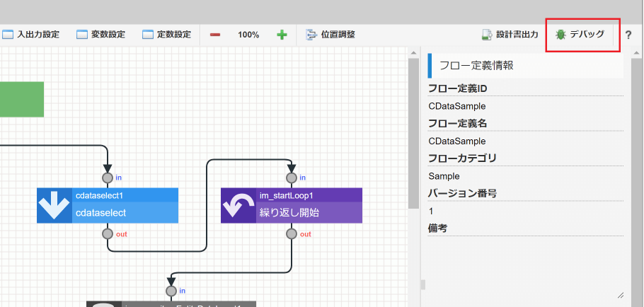
Task: Click the out port below im_startLoop1
Action: point(291,234)
